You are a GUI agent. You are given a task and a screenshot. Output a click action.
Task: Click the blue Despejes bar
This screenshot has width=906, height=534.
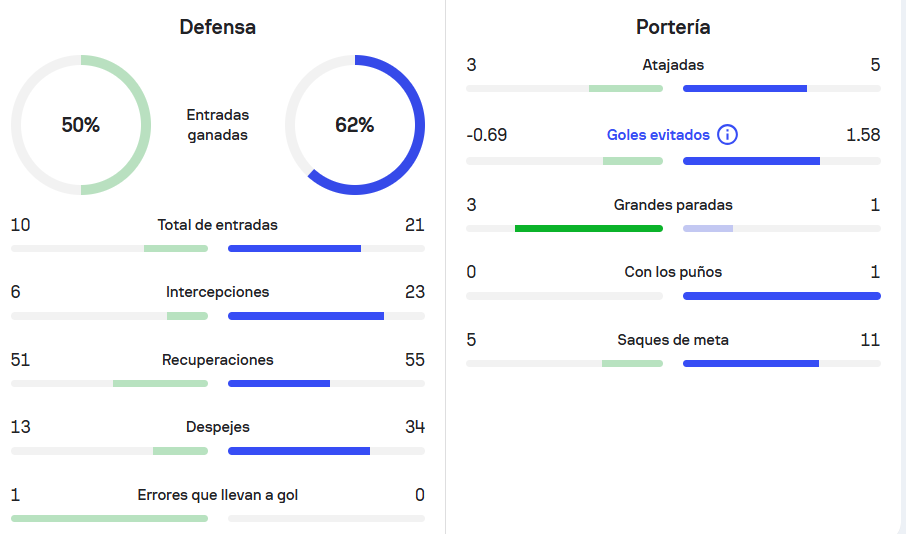pyautogui.click(x=299, y=451)
